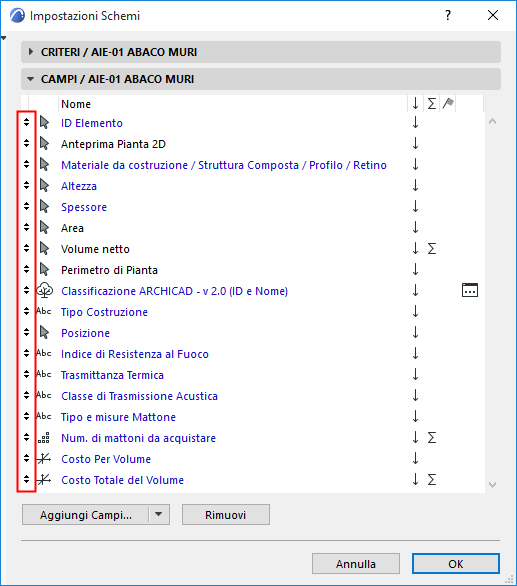Select the Materiale da costruzione / Struttura Composta row
Viewport: 517px width, 586px height.
coord(224,165)
